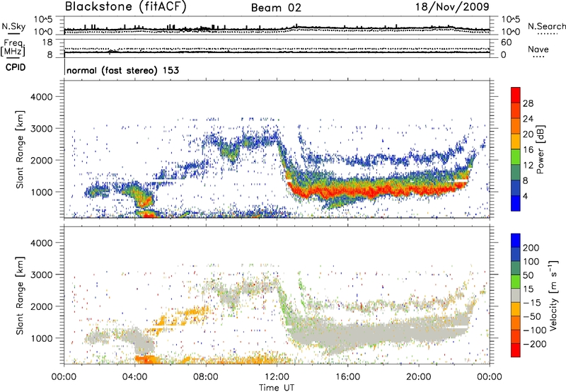Click the '16:00' time tick label

(347, 377)
